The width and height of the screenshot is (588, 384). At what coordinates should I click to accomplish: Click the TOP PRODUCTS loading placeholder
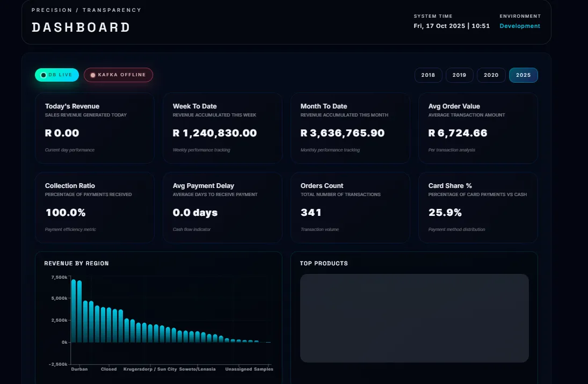tap(415, 318)
